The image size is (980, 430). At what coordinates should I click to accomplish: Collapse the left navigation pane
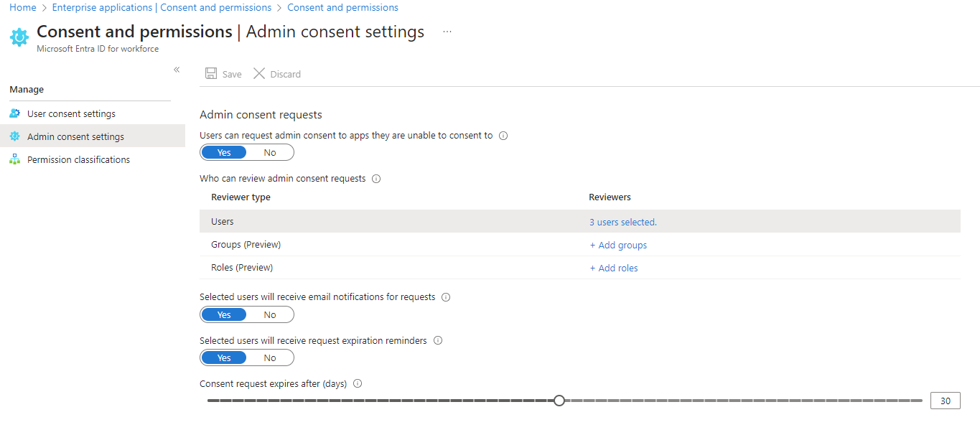pyautogui.click(x=177, y=70)
